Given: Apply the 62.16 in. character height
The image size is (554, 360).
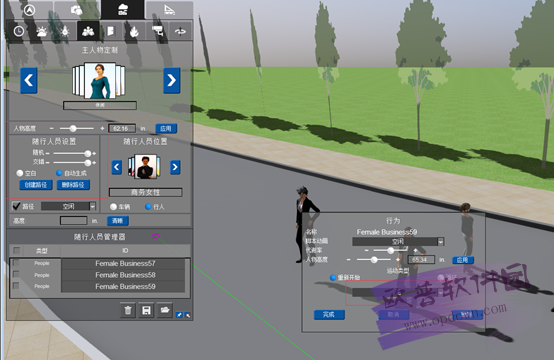Looking at the screenshot, I should 166,128.
